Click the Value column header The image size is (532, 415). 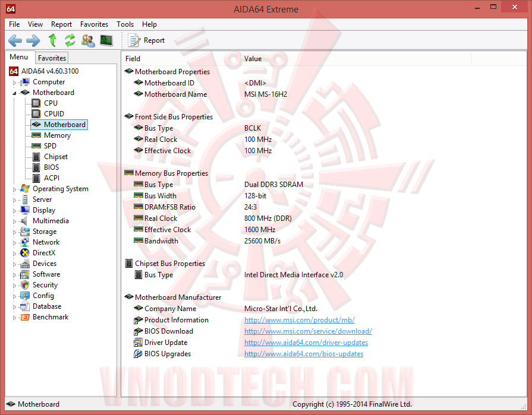click(x=356, y=59)
